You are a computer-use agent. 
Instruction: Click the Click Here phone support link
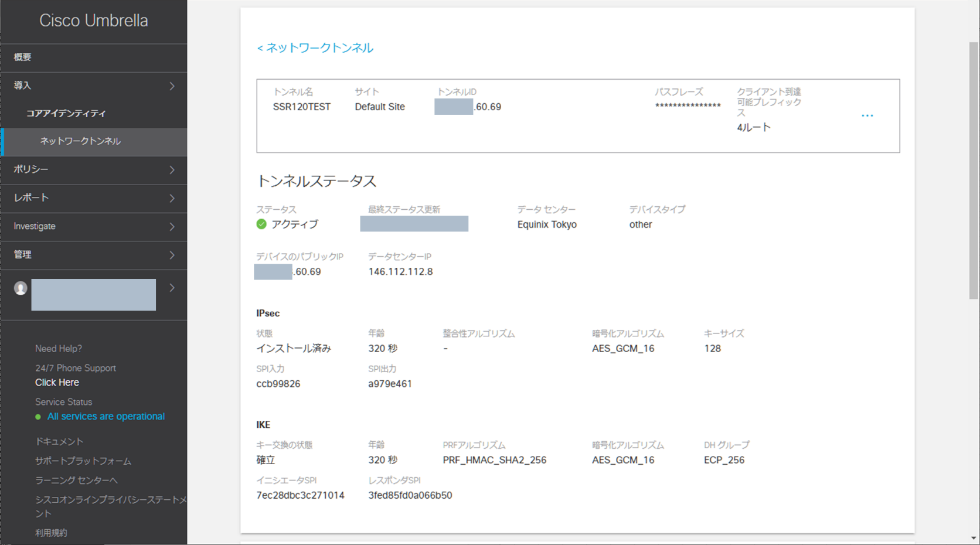click(57, 382)
